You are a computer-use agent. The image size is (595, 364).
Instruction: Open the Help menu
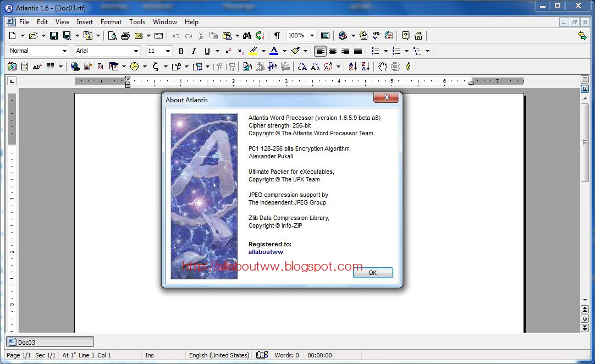[x=191, y=22]
